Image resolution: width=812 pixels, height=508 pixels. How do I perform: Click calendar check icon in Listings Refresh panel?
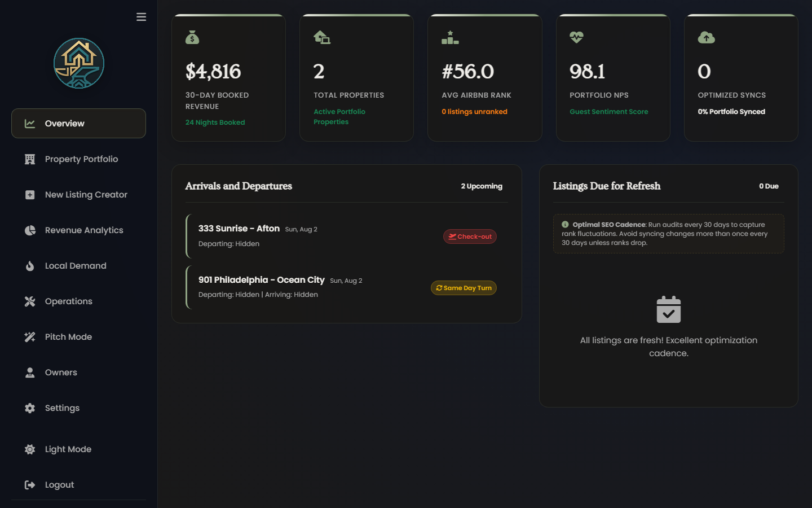pos(669,309)
